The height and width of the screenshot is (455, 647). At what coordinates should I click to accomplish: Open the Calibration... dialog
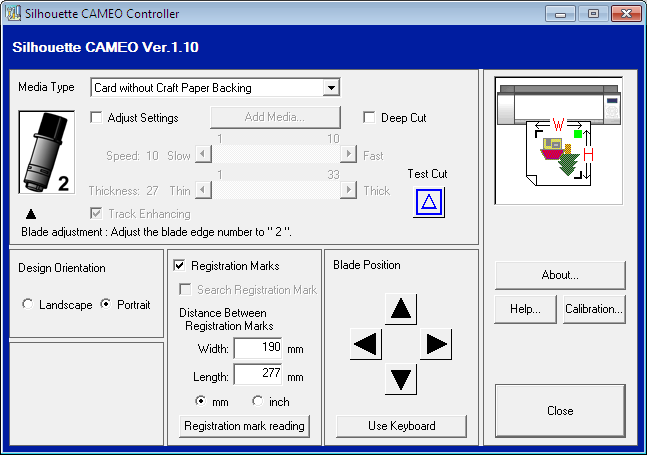tap(594, 309)
